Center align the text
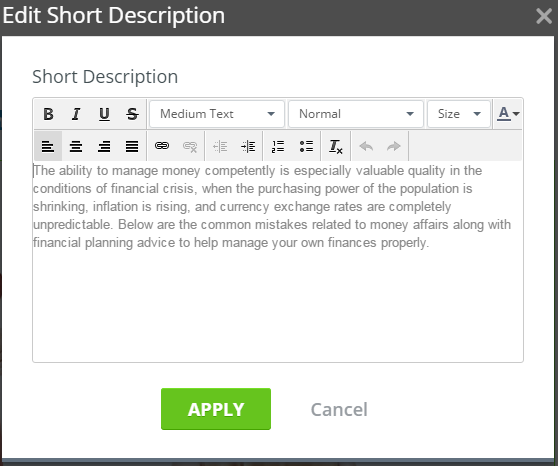This screenshot has width=558, height=466. pos(76,146)
